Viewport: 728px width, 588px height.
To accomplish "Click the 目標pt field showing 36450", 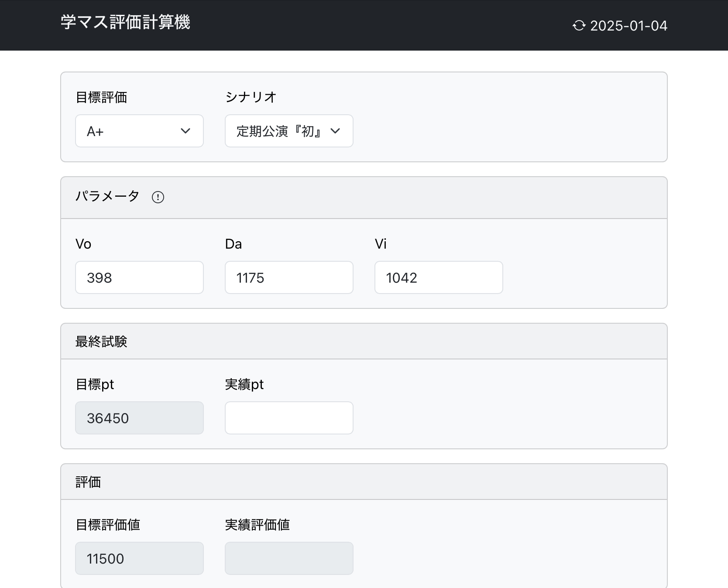I will pyautogui.click(x=139, y=418).
